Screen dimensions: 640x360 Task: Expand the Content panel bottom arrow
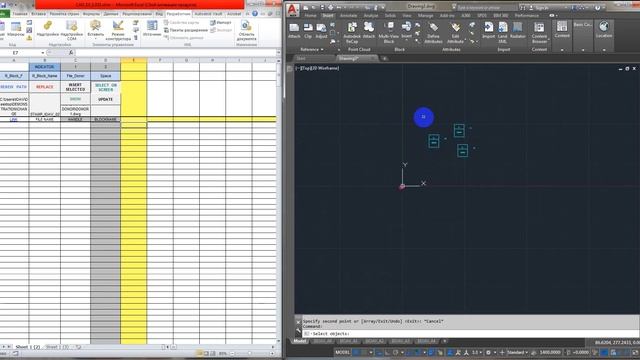562,50
